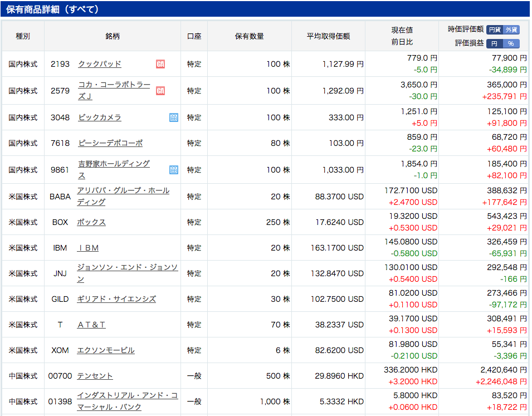This screenshot has width=532, height=416.
Task: Click the -97,172 円 loss value
Action: 508,305
